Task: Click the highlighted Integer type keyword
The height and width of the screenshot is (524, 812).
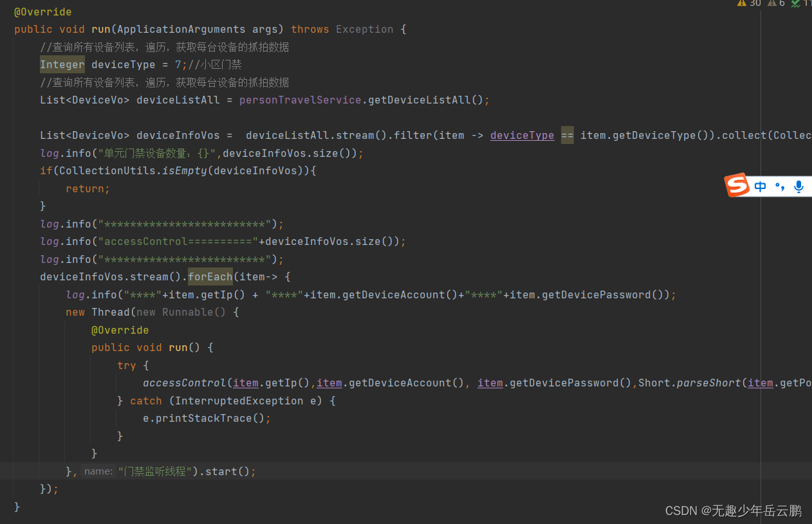Action: [x=62, y=64]
